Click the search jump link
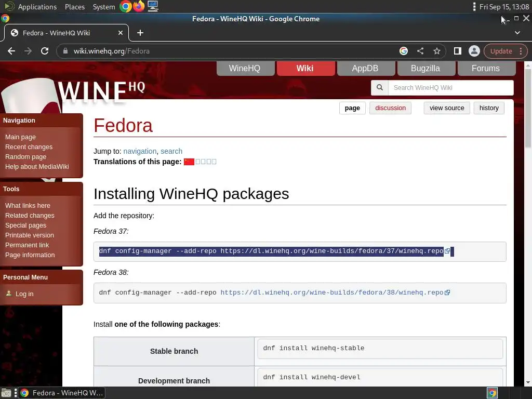 (171, 151)
